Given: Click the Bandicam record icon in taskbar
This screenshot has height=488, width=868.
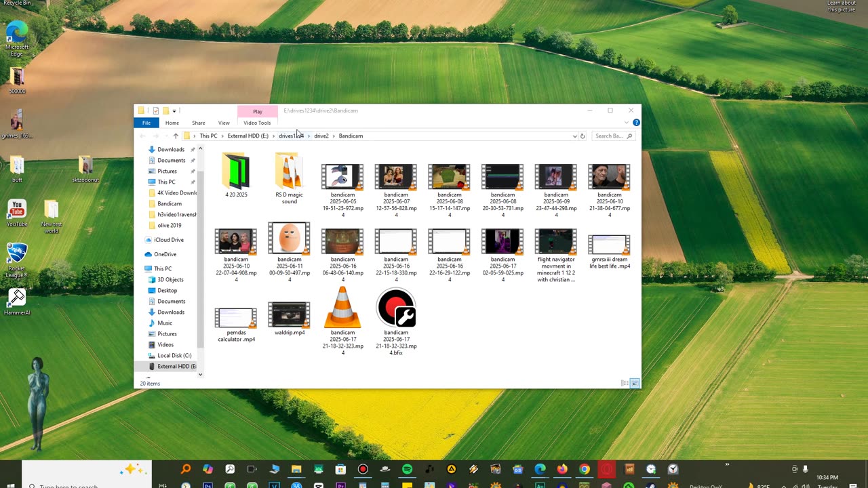Looking at the screenshot, I should [363, 469].
